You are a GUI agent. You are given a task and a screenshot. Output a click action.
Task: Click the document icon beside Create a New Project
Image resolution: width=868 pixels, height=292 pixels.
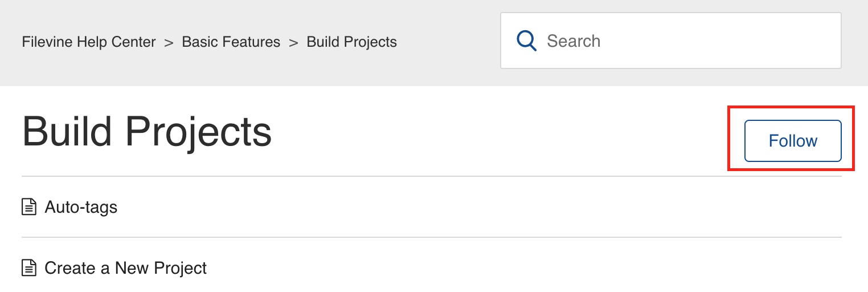(28, 268)
